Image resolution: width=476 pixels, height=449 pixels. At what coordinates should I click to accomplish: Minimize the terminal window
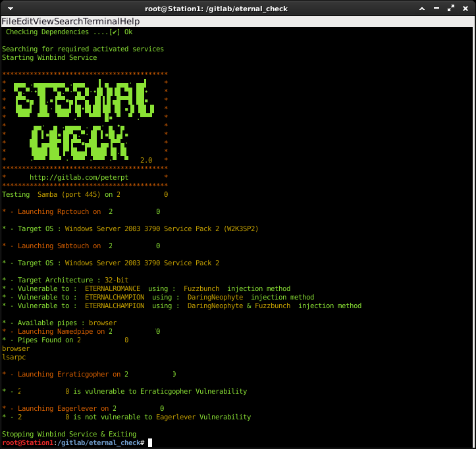click(x=436, y=9)
